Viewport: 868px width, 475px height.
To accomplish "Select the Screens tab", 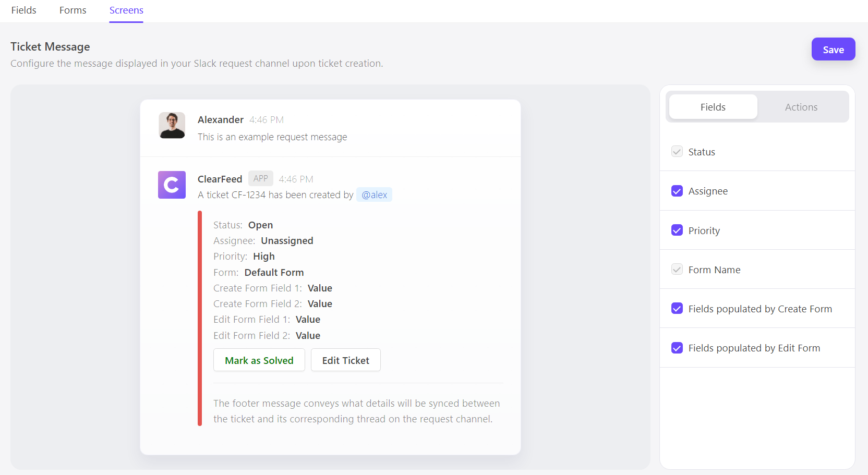I will tap(126, 10).
